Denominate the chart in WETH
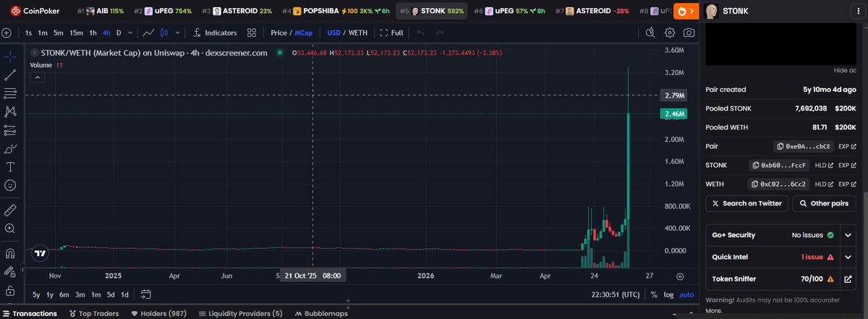 [357, 33]
